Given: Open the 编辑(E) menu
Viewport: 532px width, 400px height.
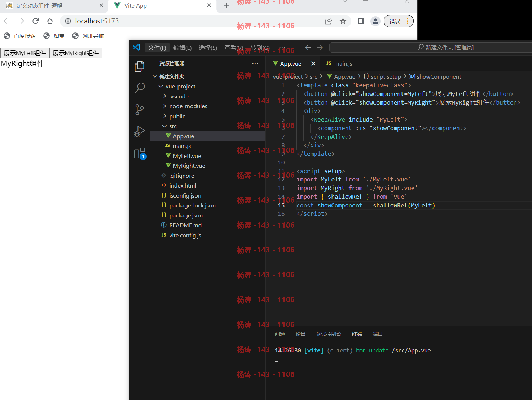Looking at the screenshot, I should click(183, 48).
